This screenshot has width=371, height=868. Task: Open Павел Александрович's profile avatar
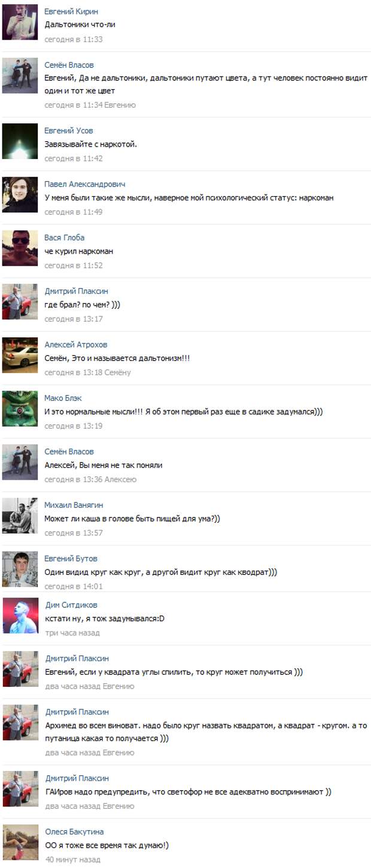[20, 194]
